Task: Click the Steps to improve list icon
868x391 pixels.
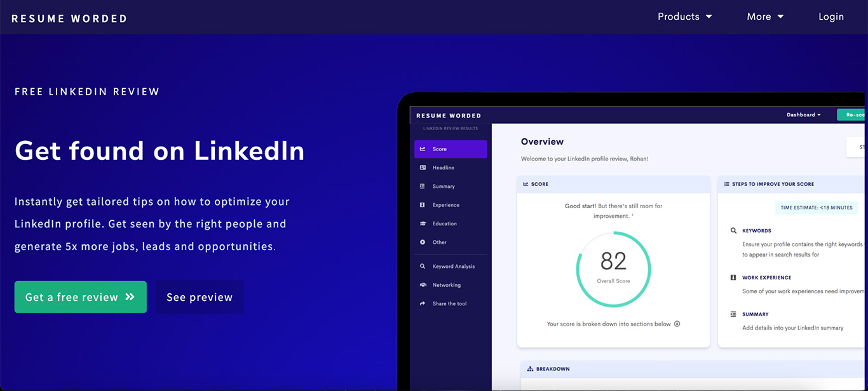Action: (x=727, y=184)
